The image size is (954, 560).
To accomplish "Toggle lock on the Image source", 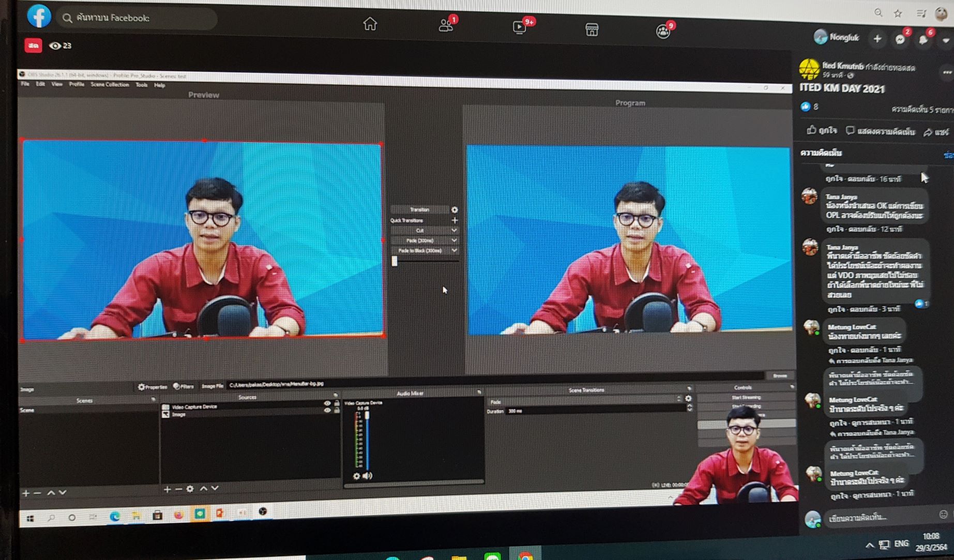I will [336, 410].
